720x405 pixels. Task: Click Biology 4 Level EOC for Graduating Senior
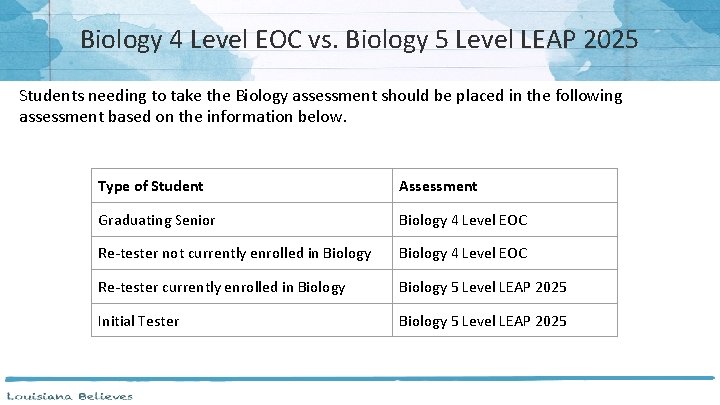pyautogui.click(x=463, y=220)
